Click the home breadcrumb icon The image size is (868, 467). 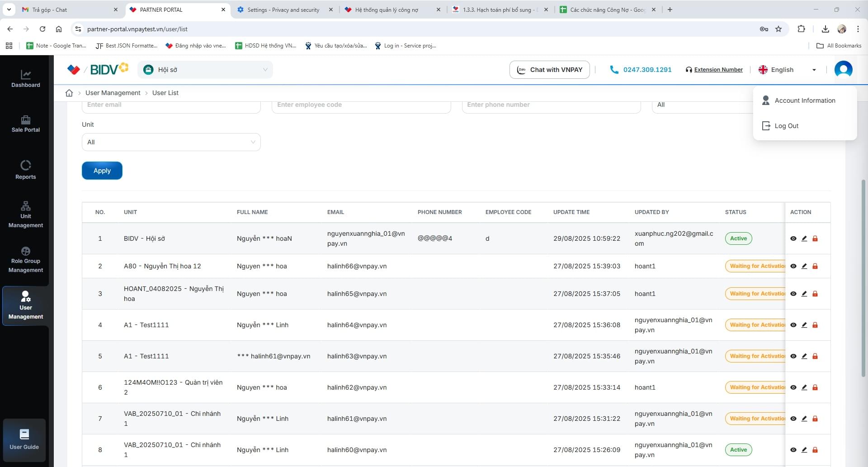coord(69,93)
